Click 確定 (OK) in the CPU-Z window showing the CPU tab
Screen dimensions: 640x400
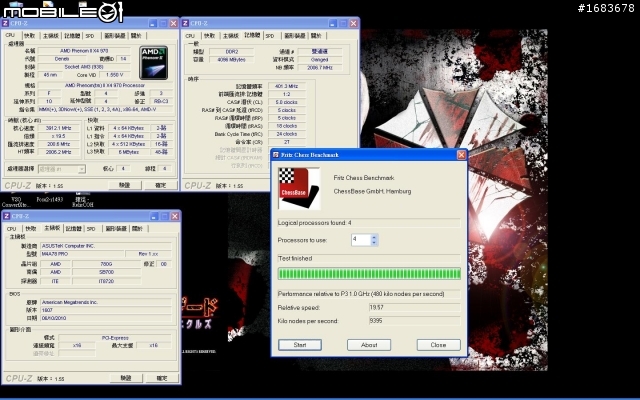tap(161, 185)
